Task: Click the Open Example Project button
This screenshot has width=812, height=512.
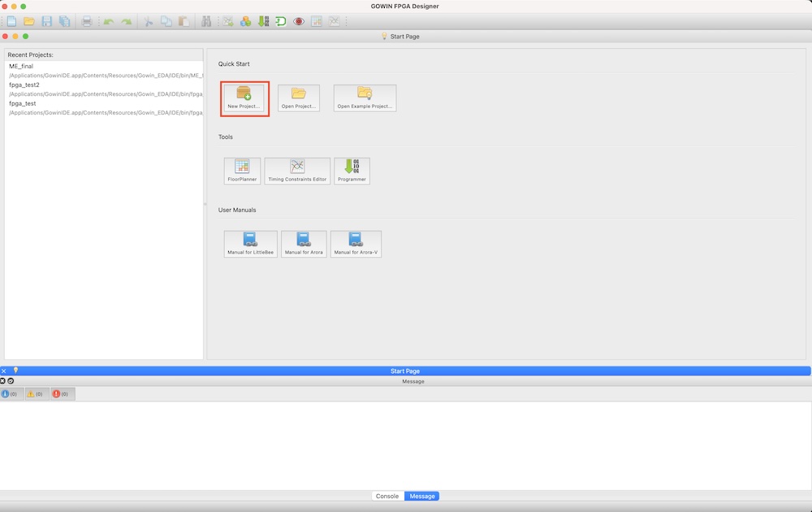Action: [x=365, y=98]
